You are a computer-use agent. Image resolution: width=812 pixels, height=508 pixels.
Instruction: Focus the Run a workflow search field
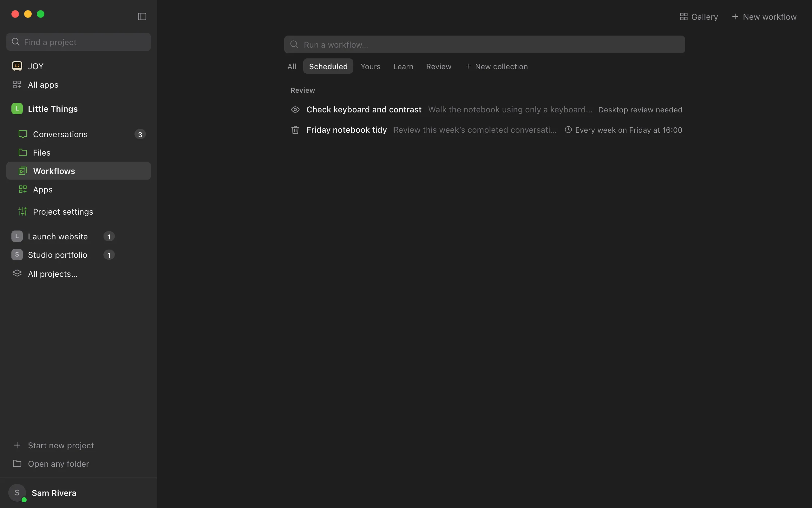pos(484,44)
